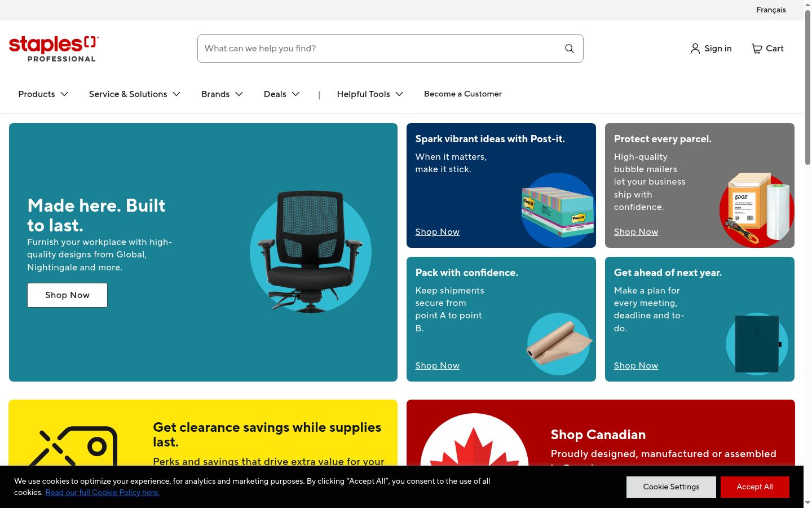The image size is (812, 508).
Task: Expand the Service & Solutions menu
Action: 134,94
